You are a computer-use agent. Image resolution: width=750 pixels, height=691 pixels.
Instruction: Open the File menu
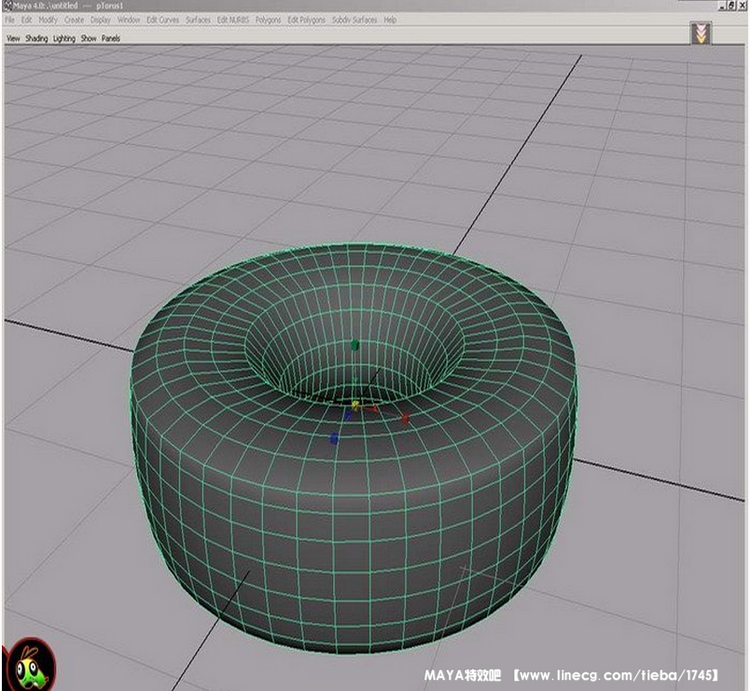10,20
